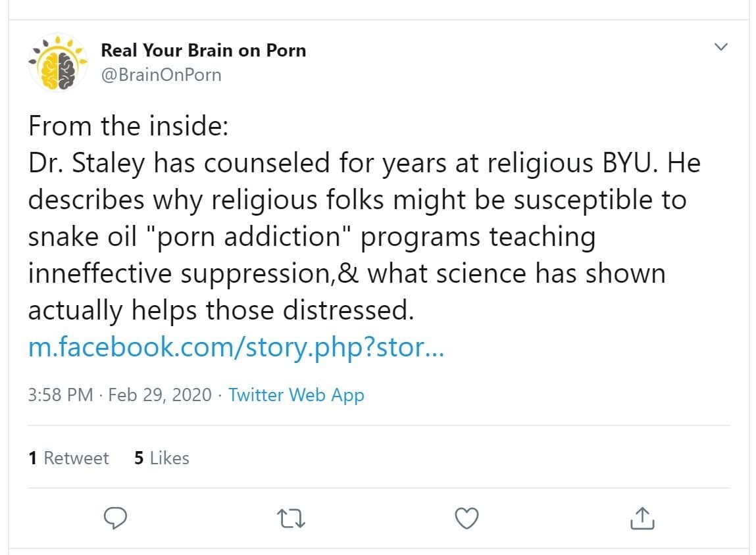Click the Feb 29, 2020 date
756x555 pixels.
click(160, 395)
